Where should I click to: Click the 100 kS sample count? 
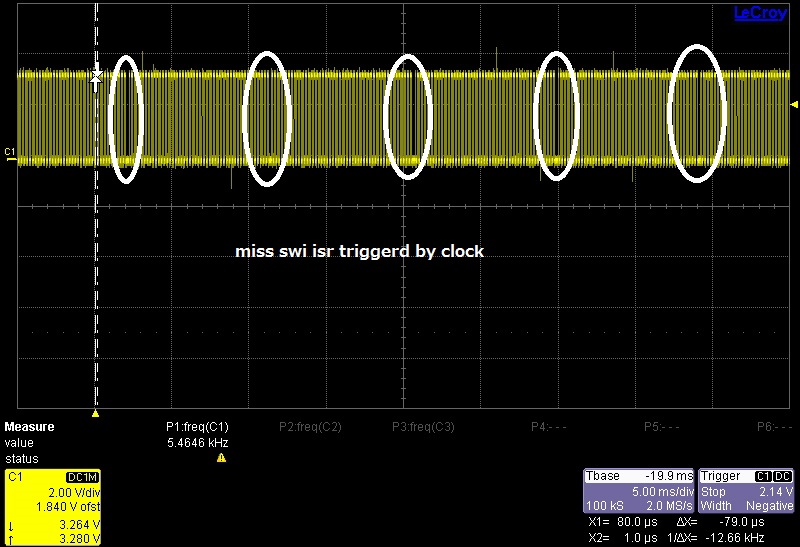pos(605,506)
